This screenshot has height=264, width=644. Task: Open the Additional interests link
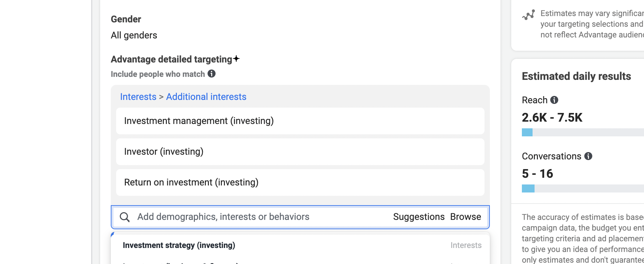206,97
